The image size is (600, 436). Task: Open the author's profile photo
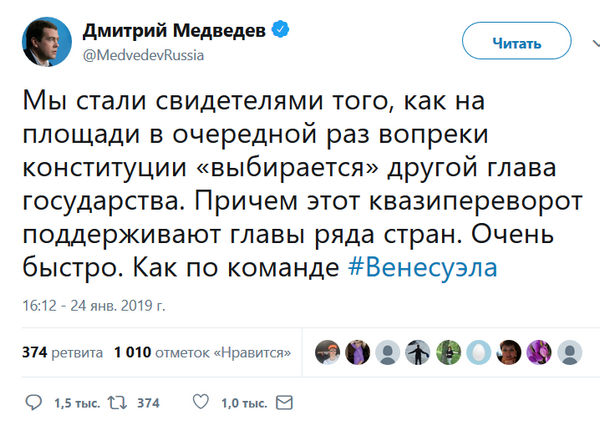point(48,42)
